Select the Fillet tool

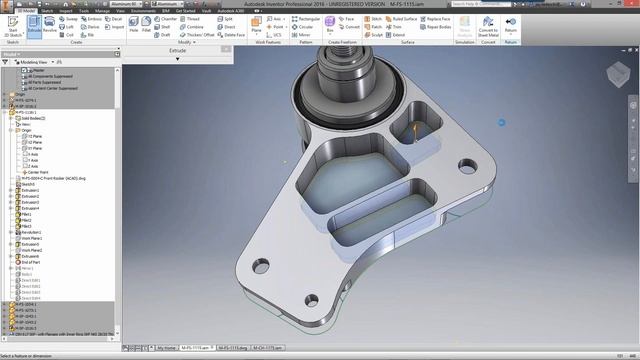146,24
